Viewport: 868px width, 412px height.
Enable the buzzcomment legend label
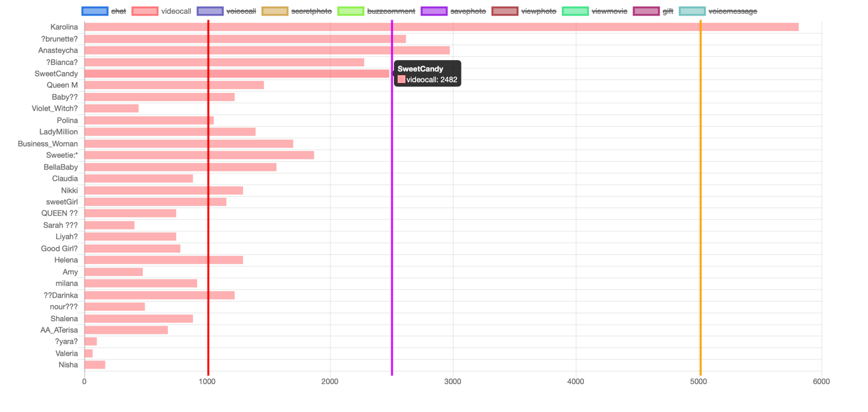pyautogui.click(x=391, y=11)
